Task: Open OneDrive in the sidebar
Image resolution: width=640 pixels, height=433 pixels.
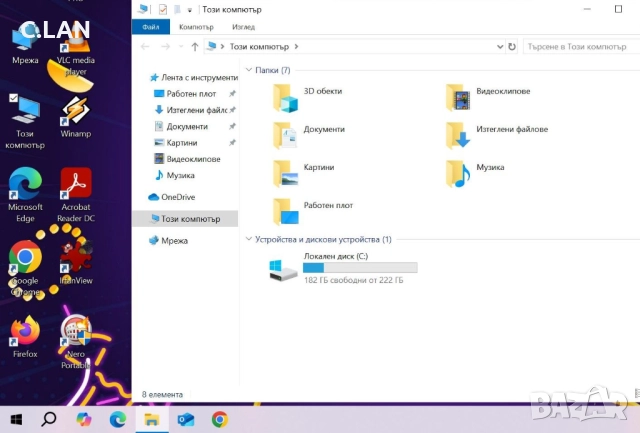Action: pos(172,197)
